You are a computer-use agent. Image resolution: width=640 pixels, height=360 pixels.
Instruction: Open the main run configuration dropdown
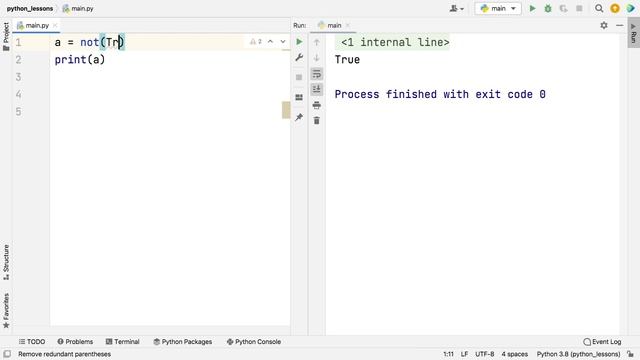[498, 8]
